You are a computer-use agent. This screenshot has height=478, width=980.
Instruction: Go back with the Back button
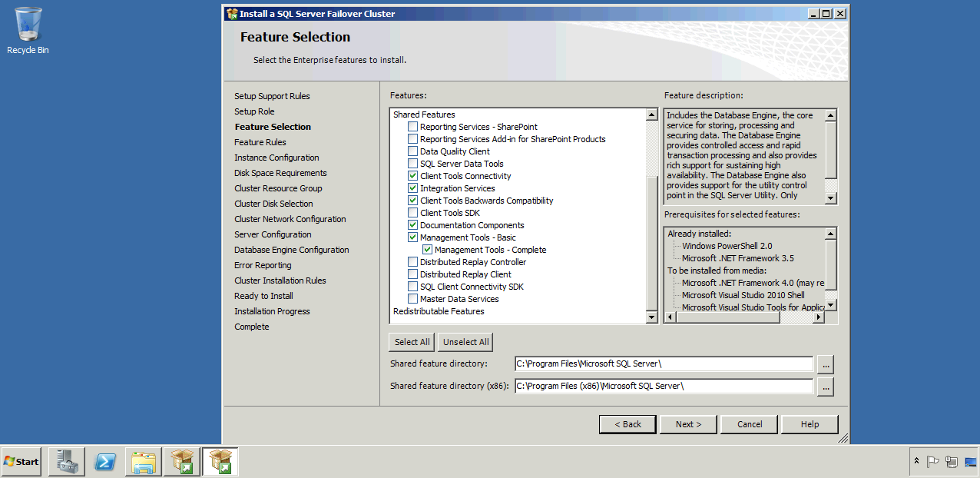click(627, 424)
